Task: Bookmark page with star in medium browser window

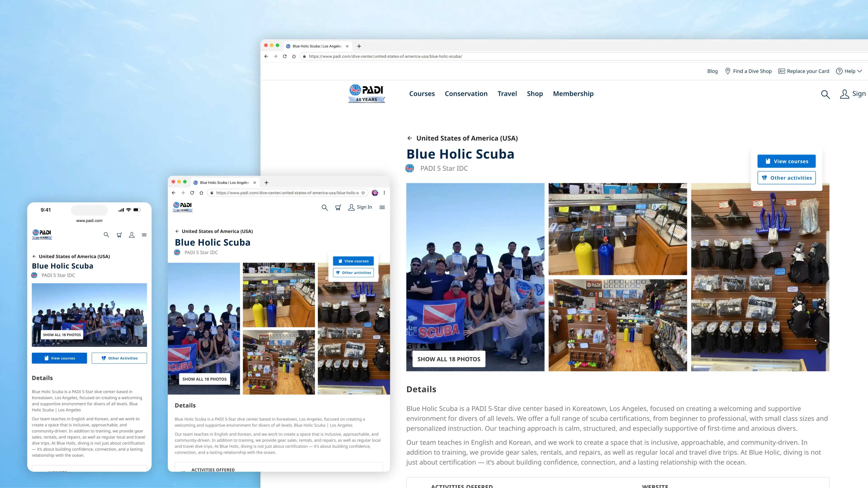Action: 363,193
